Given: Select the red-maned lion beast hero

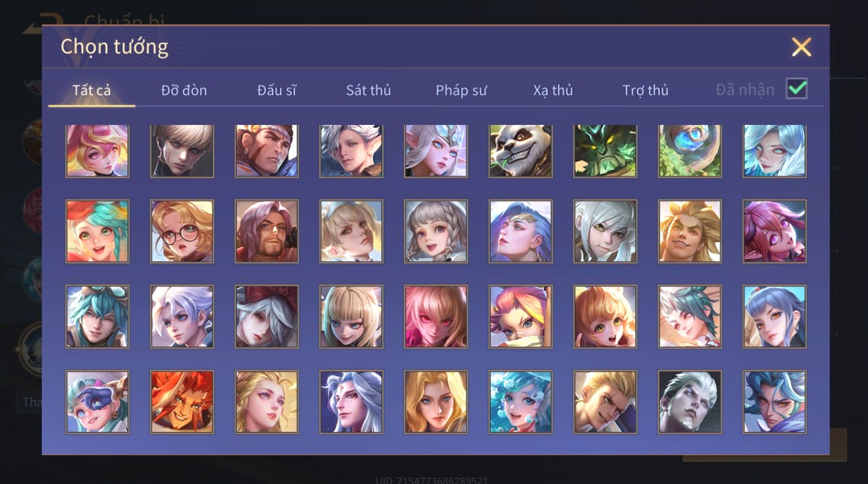Looking at the screenshot, I should click(182, 402).
